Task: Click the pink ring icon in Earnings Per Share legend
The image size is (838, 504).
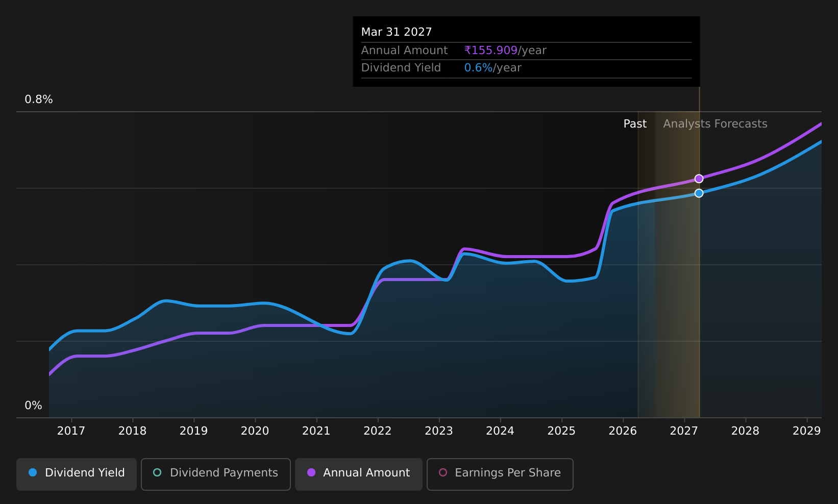Action: click(x=443, y=472)
